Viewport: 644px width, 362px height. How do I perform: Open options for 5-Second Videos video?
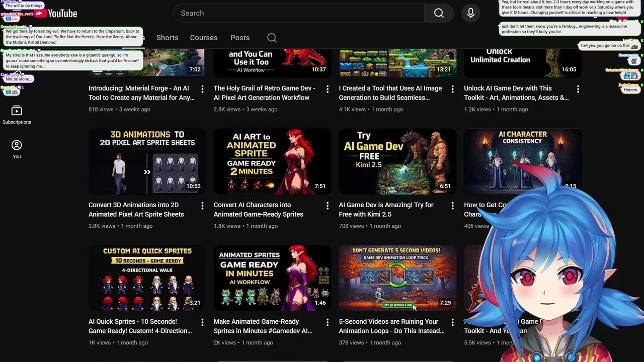tap(452, 322)
